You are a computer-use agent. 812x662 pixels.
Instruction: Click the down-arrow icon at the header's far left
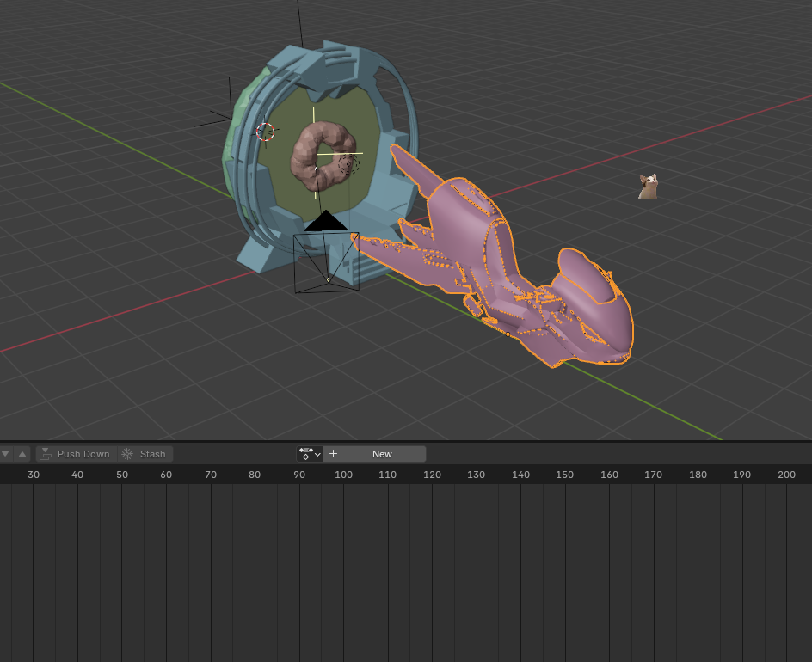tap(6, 454)
